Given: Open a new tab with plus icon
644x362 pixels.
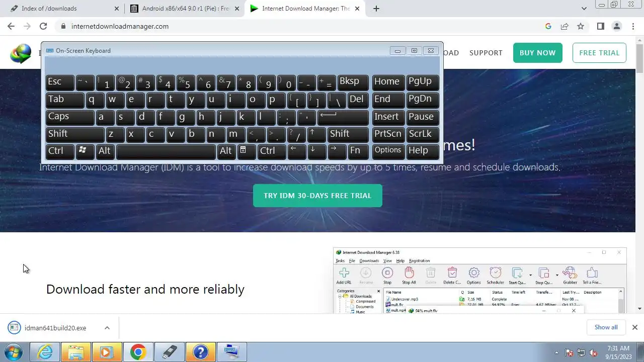Looking at the screenshot, I should click(x=376, y=9).
